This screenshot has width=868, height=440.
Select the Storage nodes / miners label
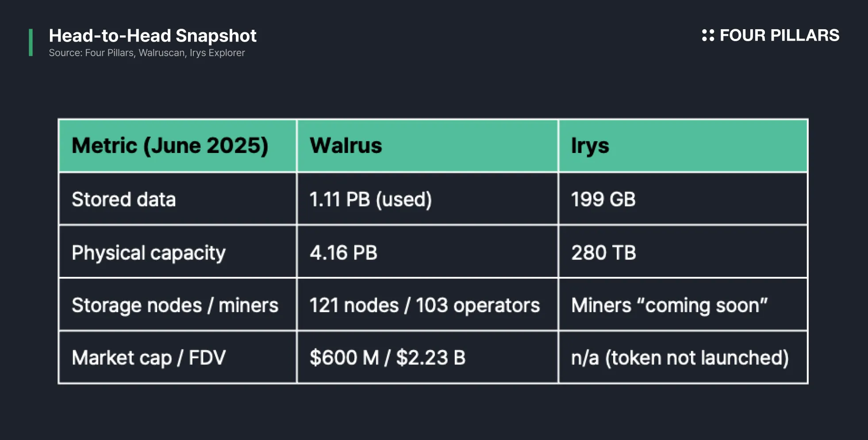175,305
